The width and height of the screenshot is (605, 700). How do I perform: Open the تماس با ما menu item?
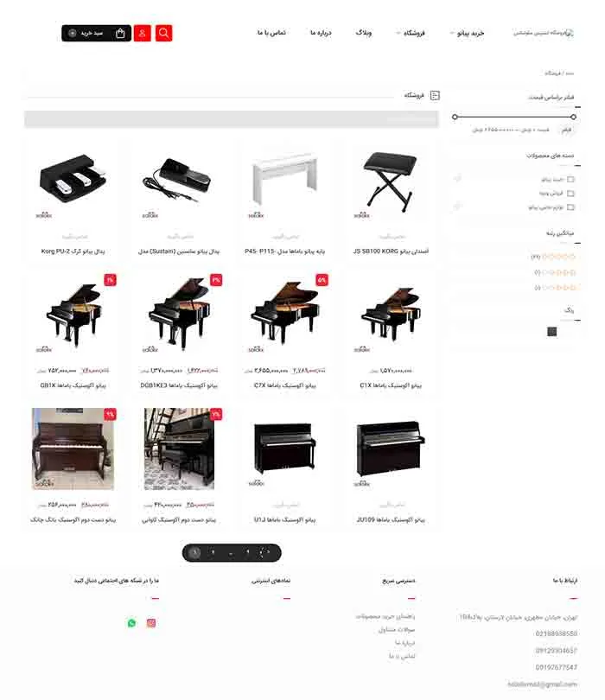tap(271, 33)
